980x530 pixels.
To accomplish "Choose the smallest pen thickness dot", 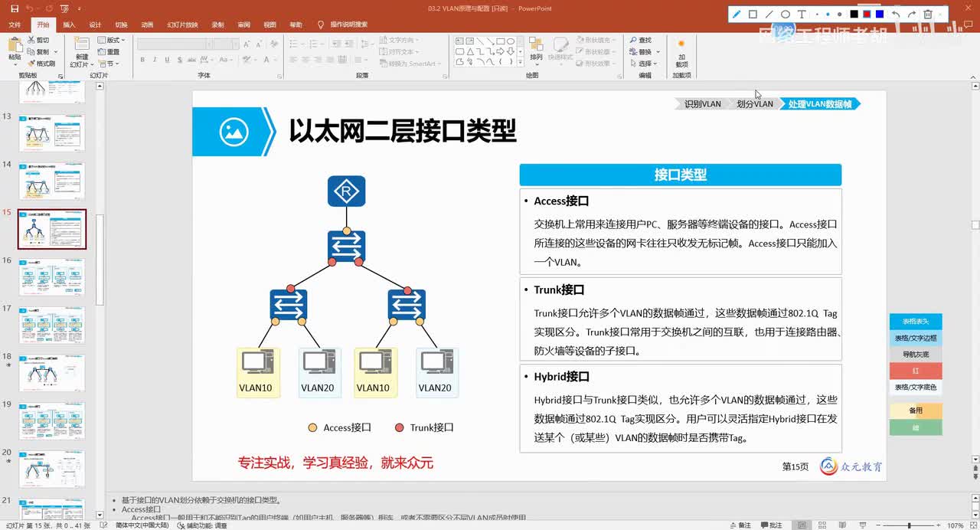I will click(818, 14).
